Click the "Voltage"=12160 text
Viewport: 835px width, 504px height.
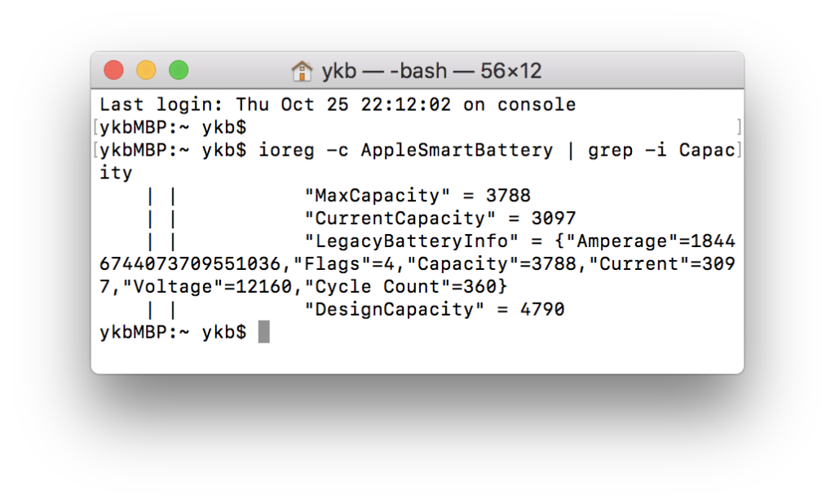[x=207, y=286]
